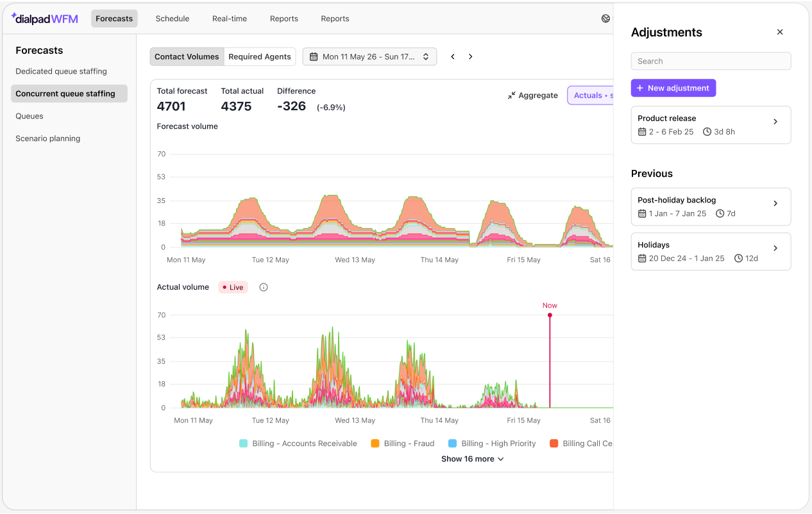
Task: Click the New adjustment button
Action: [x=673, y=88]
